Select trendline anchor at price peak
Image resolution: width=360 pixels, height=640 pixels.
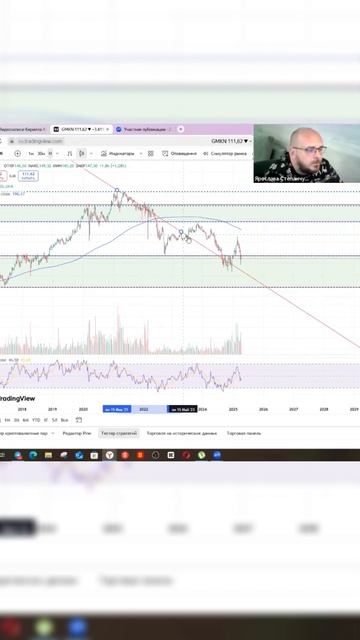coord(117,190)
